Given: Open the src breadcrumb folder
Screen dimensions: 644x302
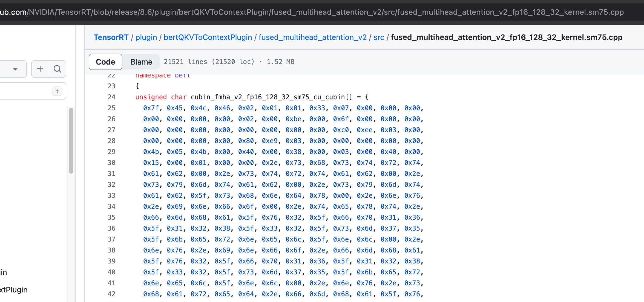Looking at the screenshot, I should [x=379, y=37].
